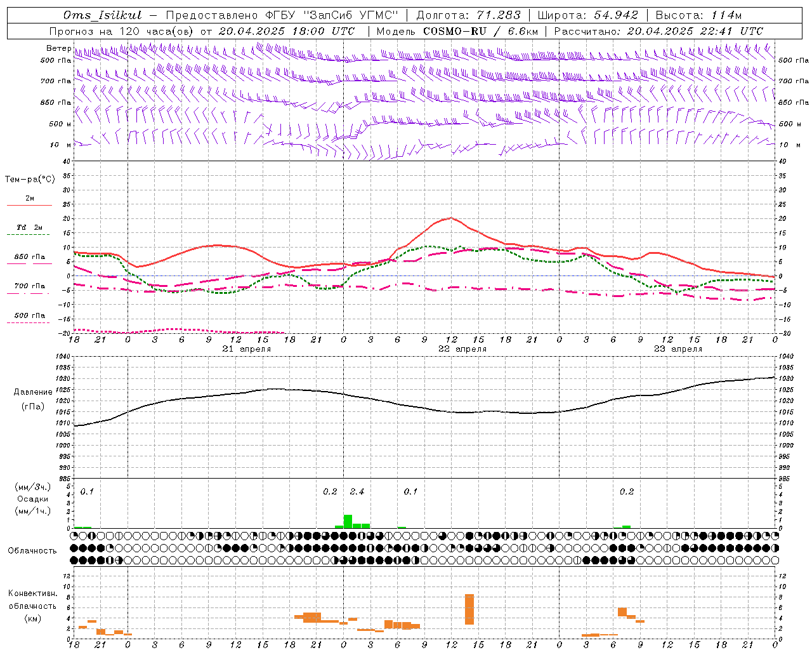Click the "22 апреля" date label
This screenshot has height=650, width=812.
462,349
